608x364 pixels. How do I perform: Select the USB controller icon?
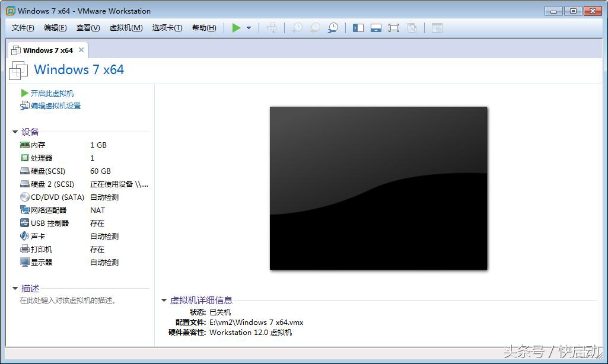(24, 223)
